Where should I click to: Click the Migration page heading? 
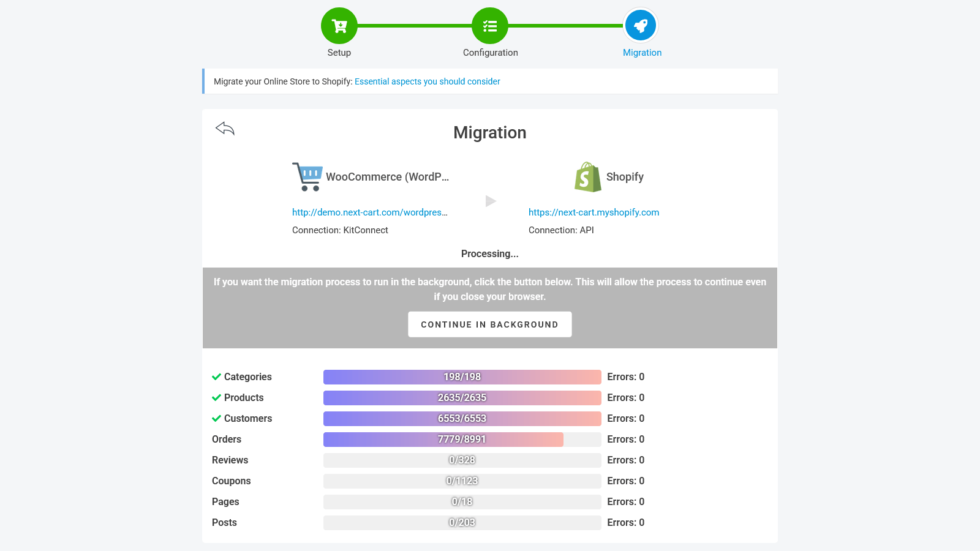(490, 133)
